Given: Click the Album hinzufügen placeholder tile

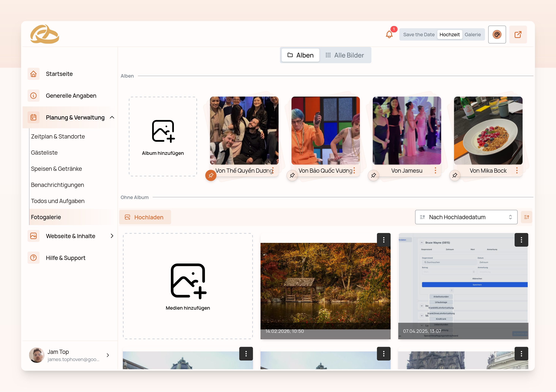Looking at the screenshot, I should coord(163,137).
